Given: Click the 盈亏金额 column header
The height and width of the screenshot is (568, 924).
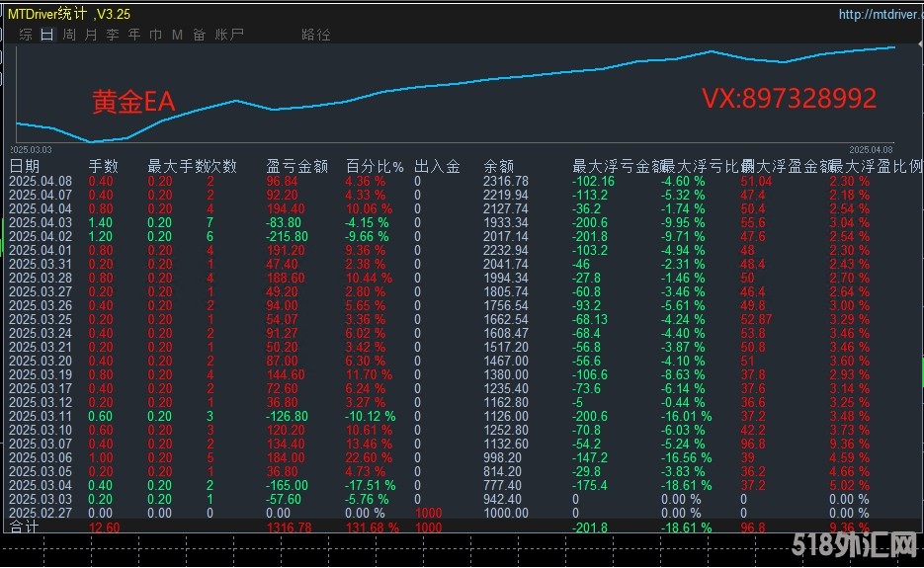Looking at the screenshot, I should (x=297, y=166).
